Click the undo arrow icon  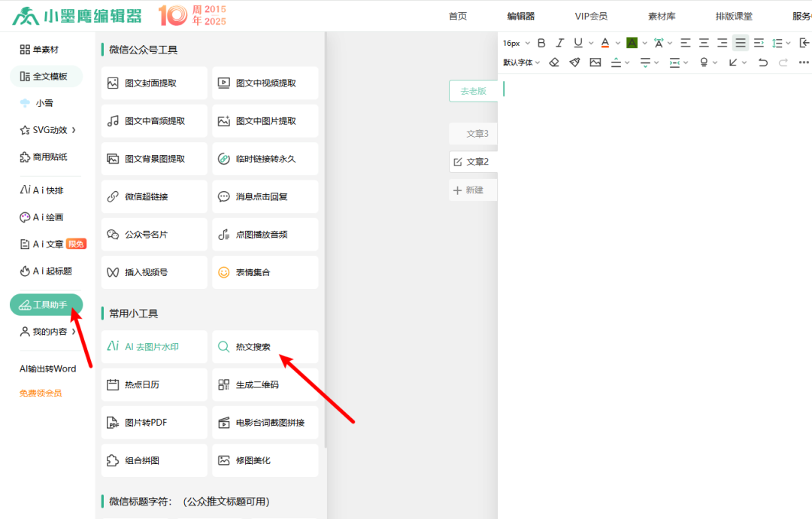(763, 62)
